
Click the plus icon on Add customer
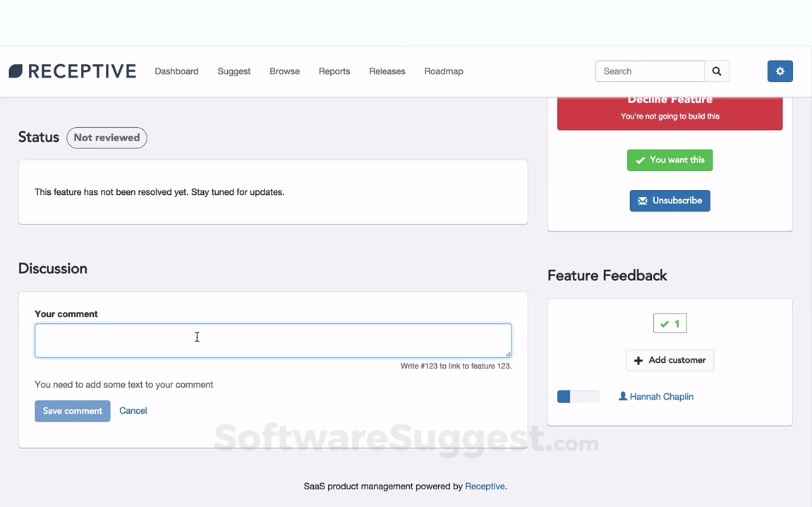[x=640, y=360]
